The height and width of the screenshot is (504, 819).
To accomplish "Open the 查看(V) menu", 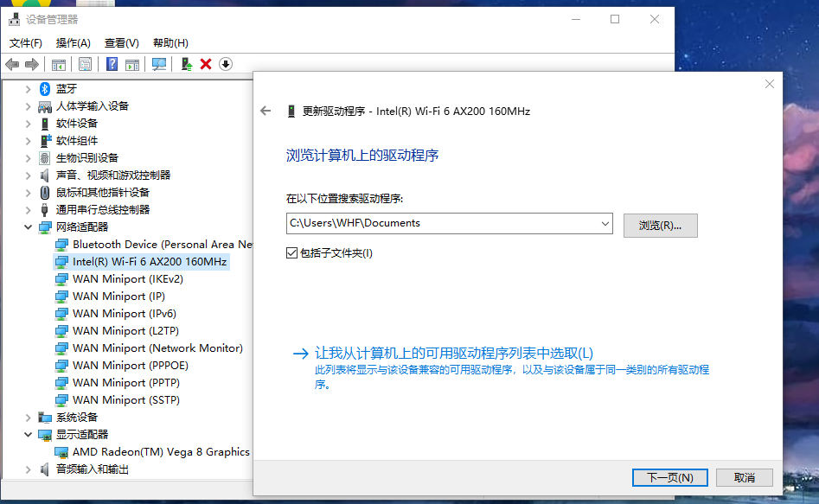I will coord(122,43).
